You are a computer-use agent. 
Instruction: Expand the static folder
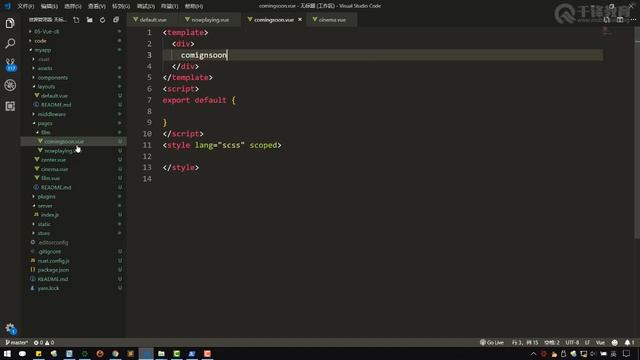coord(44,224)
